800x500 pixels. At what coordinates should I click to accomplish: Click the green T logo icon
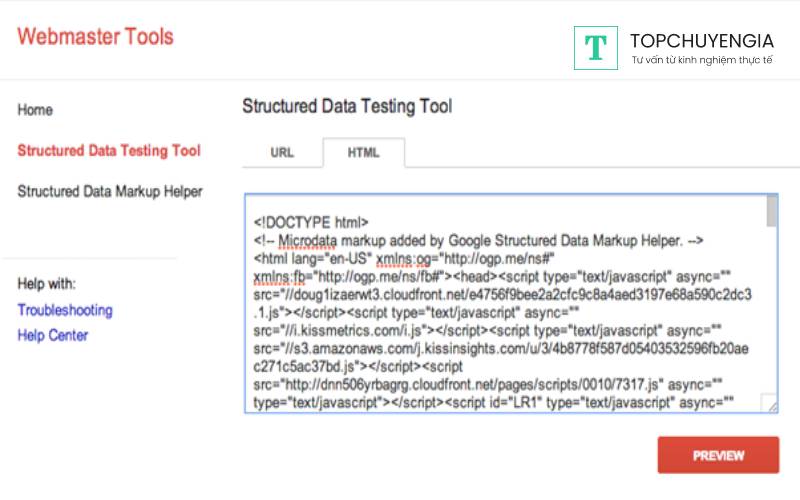pyautogui.click(x=596, y=48)
